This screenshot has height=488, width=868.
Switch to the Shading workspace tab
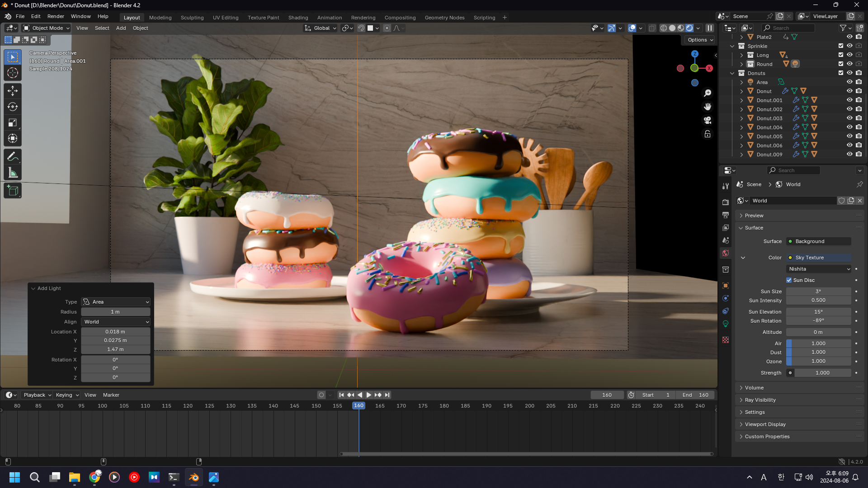click(x=298, y=18)
